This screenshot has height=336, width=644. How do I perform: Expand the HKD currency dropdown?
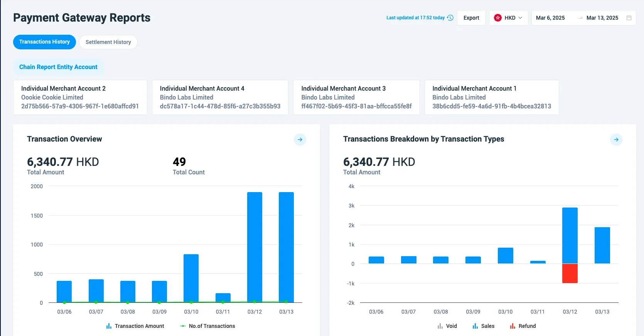[x=509, y=18]
